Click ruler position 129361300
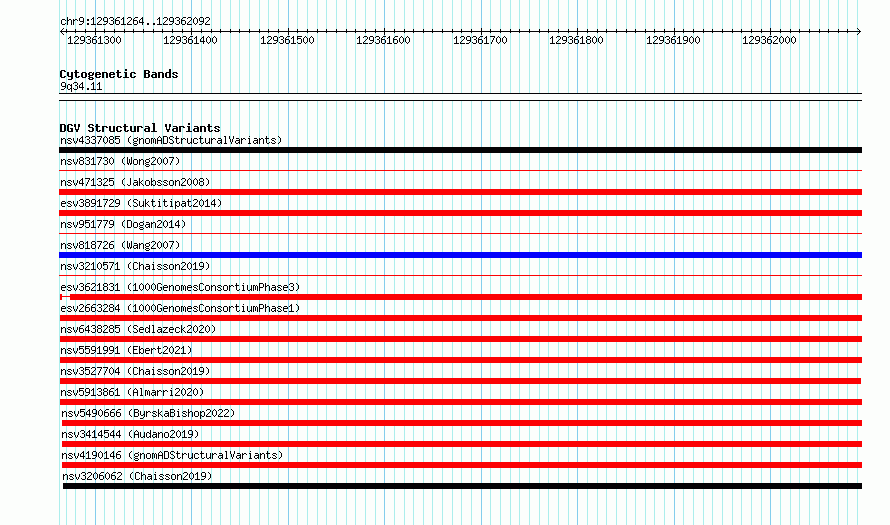890x525 pixels. coord(94,40)
